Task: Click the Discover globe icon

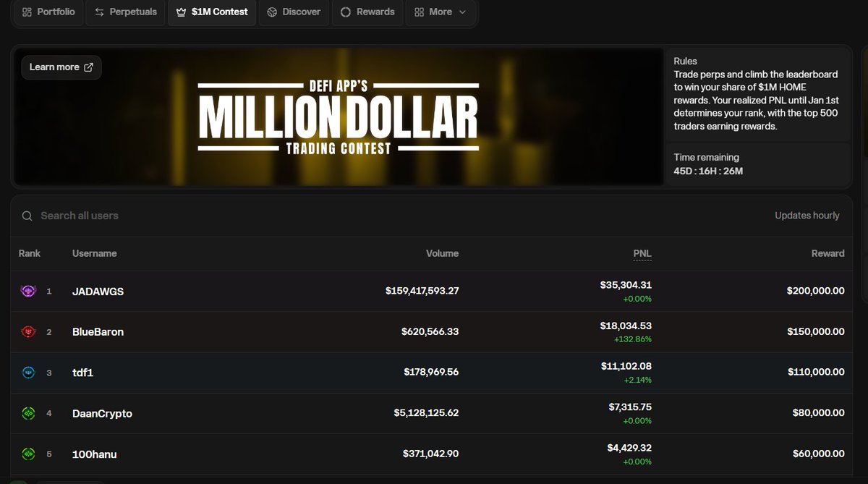Action: click(272, 12)
